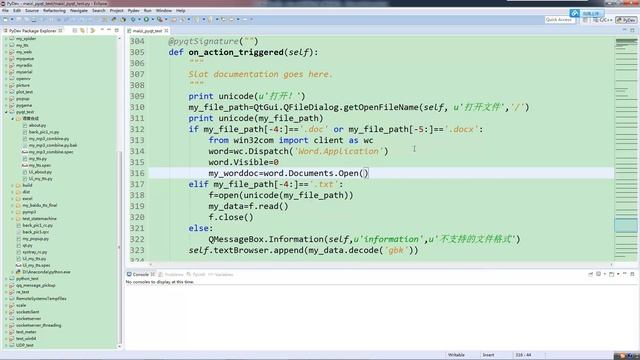This screenshot has height=360, width=640.
Task: Select my_tts.py file in tree
Action: point(38,159)
